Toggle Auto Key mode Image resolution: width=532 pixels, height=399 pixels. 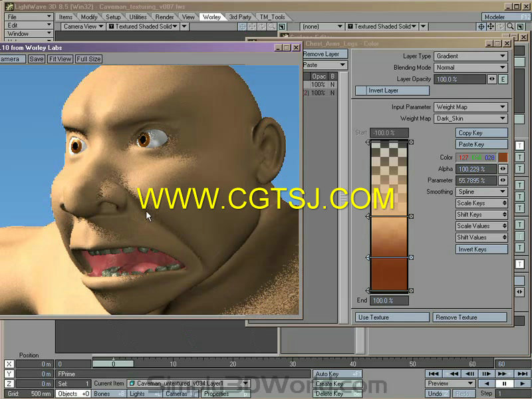tap(337, 374)
